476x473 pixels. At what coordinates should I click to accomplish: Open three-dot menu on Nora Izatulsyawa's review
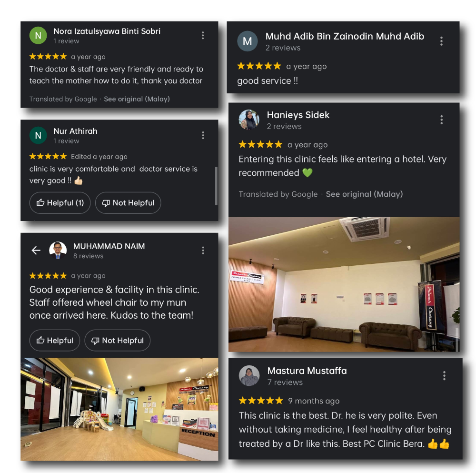click(x=203, y=36)
